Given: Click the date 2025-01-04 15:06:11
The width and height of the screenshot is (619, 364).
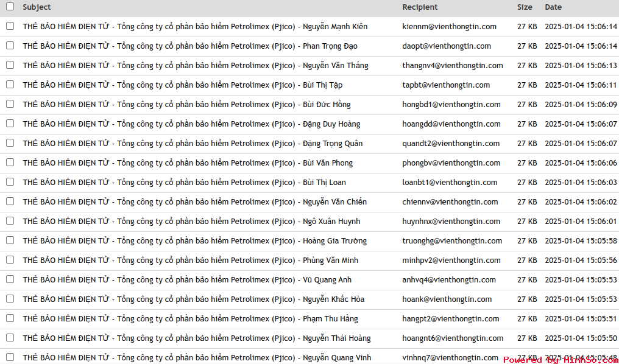Looking at the screenshot, I should (581, 85).
